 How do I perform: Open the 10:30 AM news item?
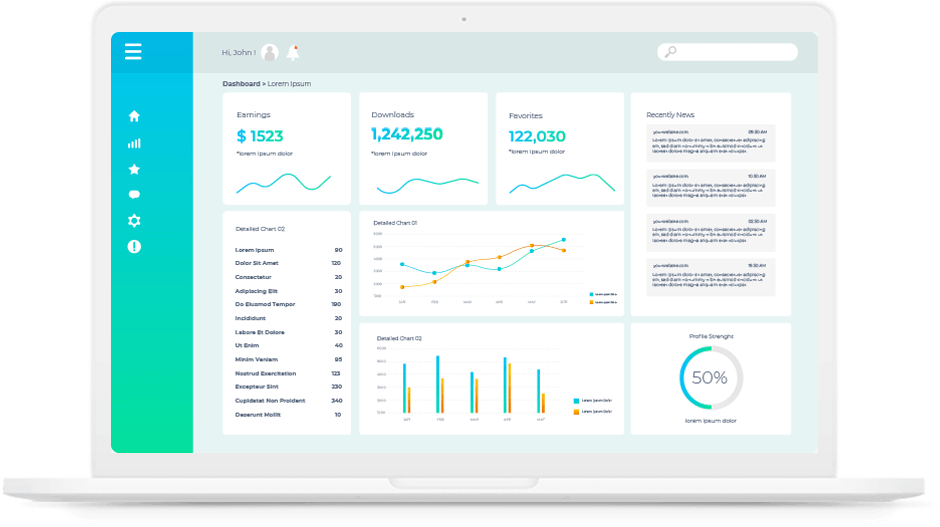click(x=710, y=188)
